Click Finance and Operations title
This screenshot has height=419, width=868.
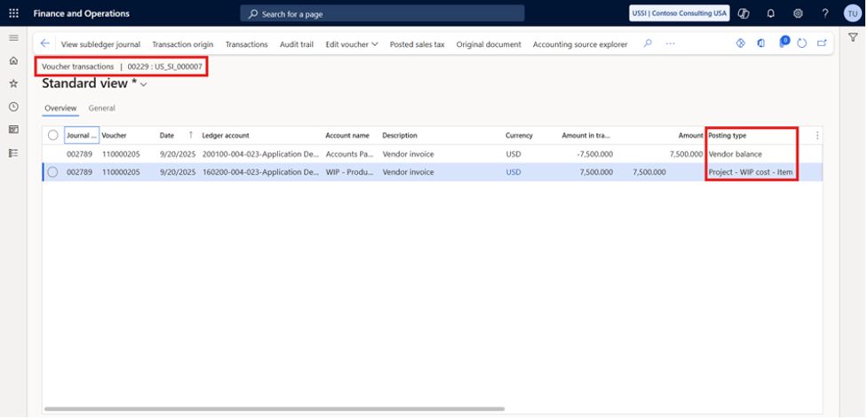[x=82, y=13]
